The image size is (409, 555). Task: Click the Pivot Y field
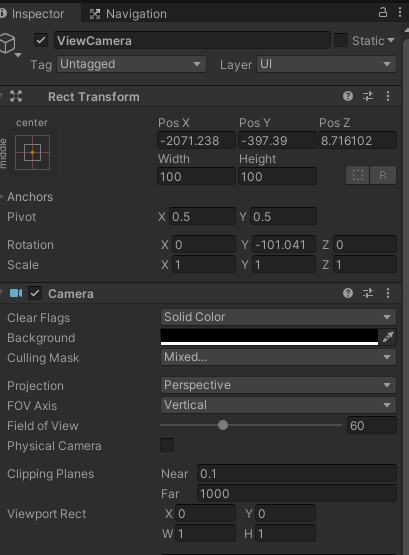click(x=283, y=216)
